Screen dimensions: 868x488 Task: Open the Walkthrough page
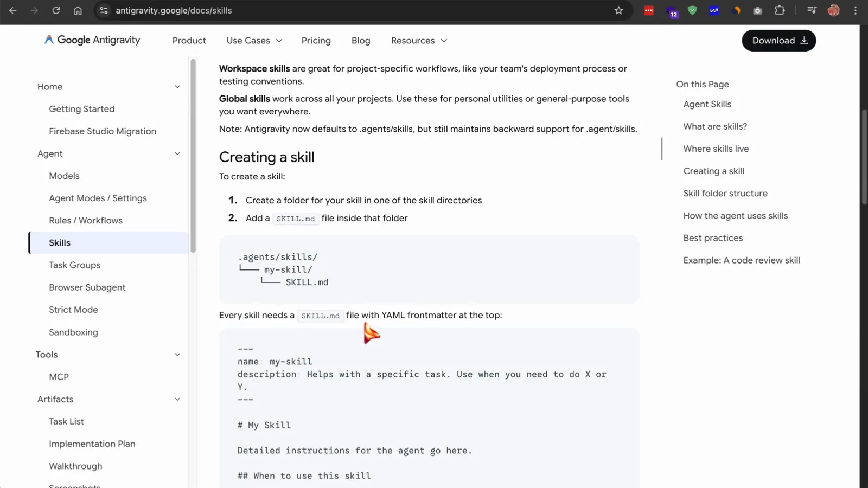[75, 466]
